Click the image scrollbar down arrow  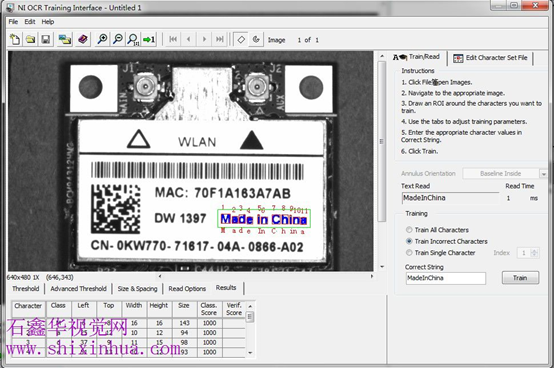tap(382, 267)
